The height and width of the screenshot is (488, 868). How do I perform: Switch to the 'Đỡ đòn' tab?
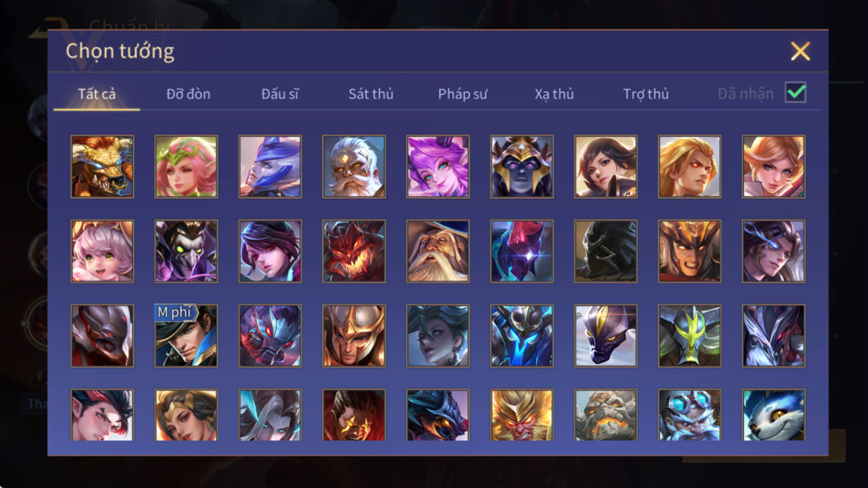pyautogui.click(x=188, y=94)
